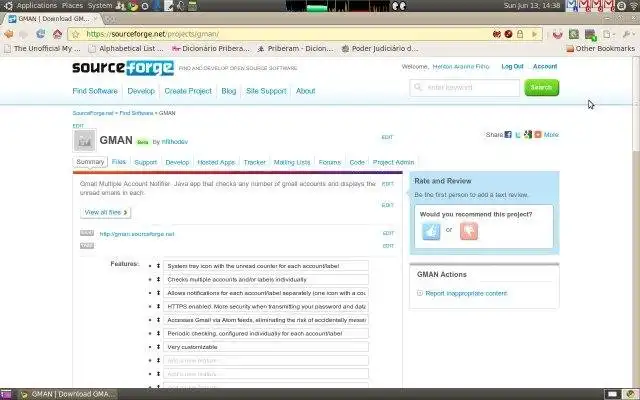Go back using the browser back arrow
Viewport: 640px width, 400px height.
[x=9, y=34]
